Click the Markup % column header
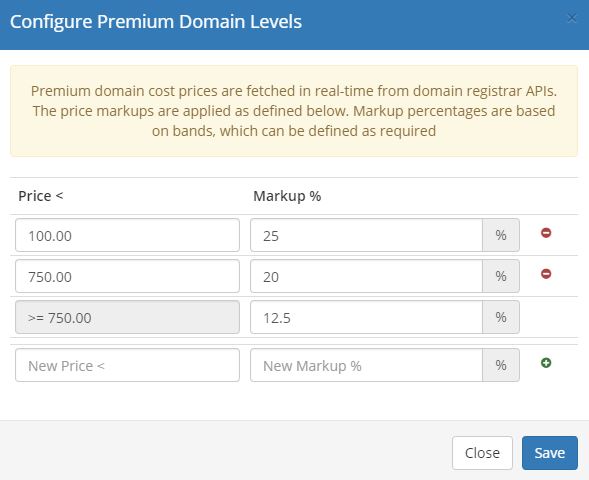The image size is (589, 480). pyautogui.click(x=287, y=196)
